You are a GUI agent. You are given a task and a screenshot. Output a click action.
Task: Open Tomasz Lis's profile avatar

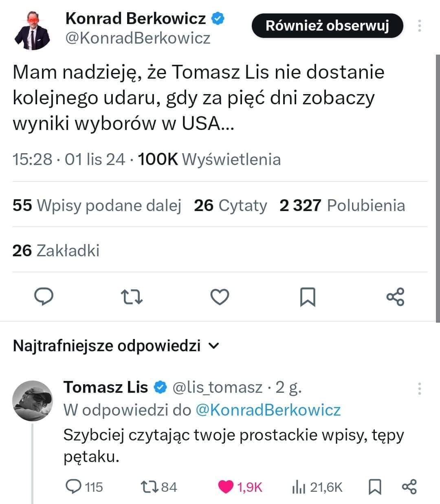[33, 401]
